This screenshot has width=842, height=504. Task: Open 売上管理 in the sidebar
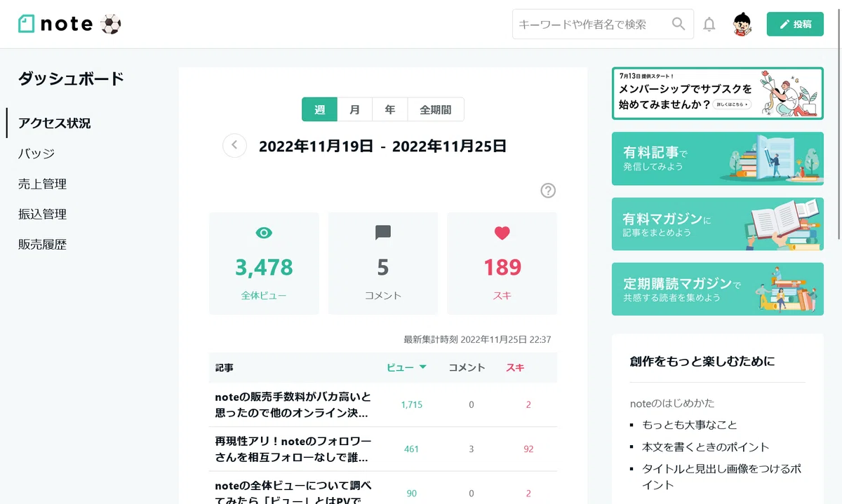42,184
